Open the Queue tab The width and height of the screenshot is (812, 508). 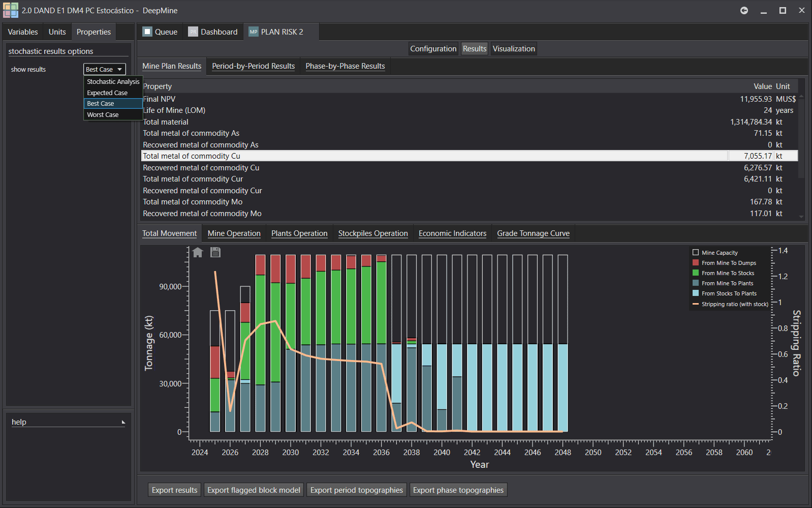pos(160,32)
